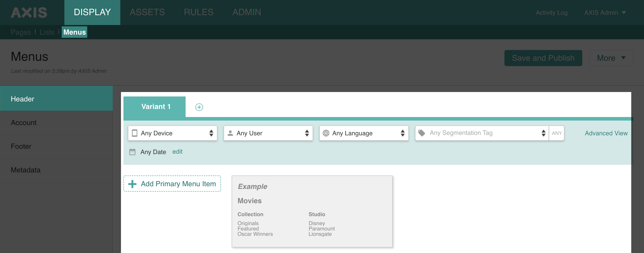The width and height of the screenshot is (644, 253).
Task: Click the calendar icon beside Any Date
Action: [x=132, y=152]
